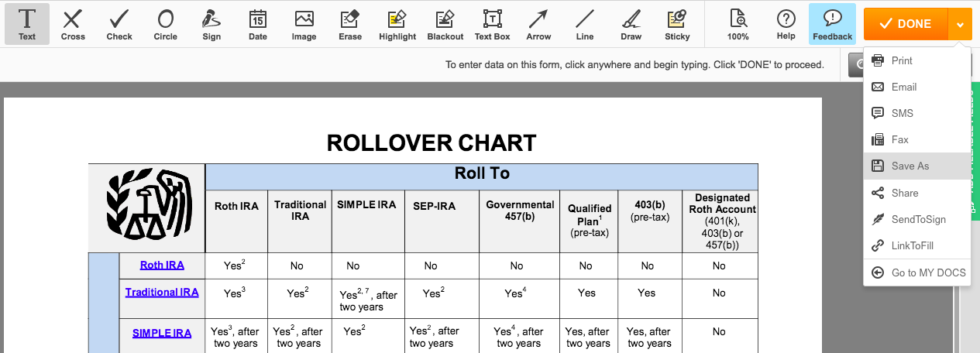Open the Roth IRA row link
This screenshot has width=980, height=353.
pos(162,265)
